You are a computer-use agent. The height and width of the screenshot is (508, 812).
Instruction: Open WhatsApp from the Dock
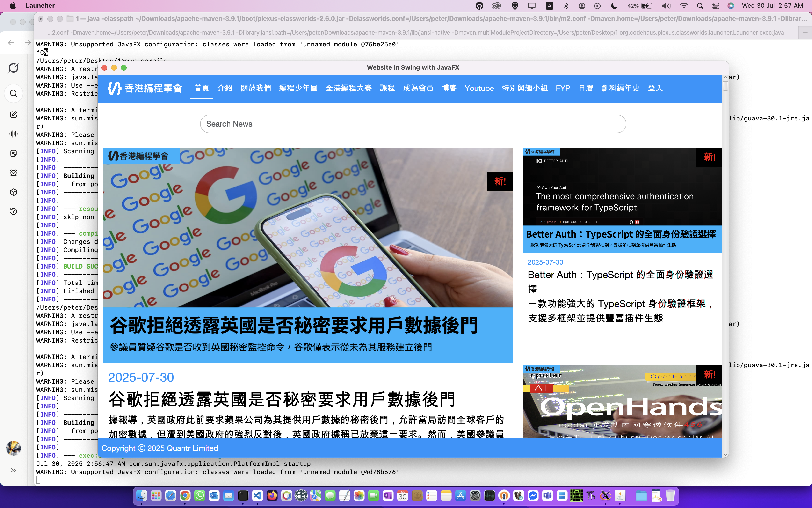click(200, 496)
